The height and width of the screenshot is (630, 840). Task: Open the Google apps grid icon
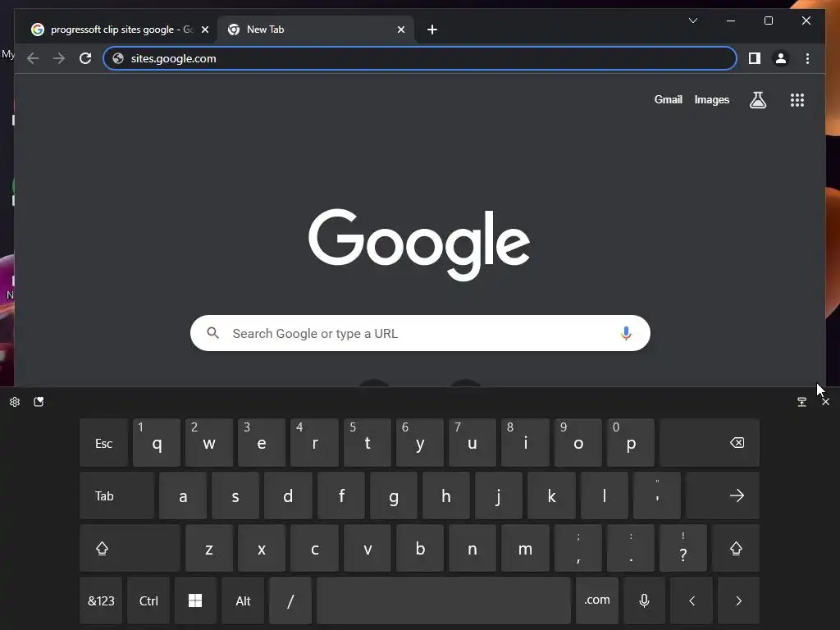click(x=797, y=99)
